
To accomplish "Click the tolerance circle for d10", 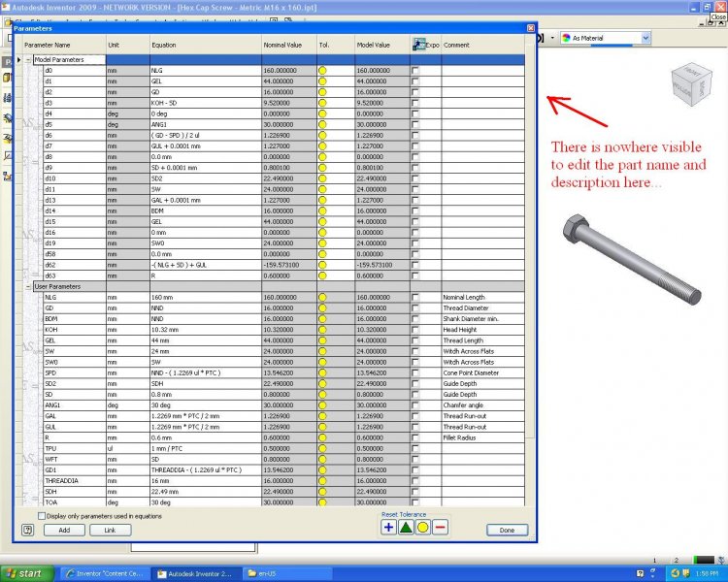I will click(322, 178).
